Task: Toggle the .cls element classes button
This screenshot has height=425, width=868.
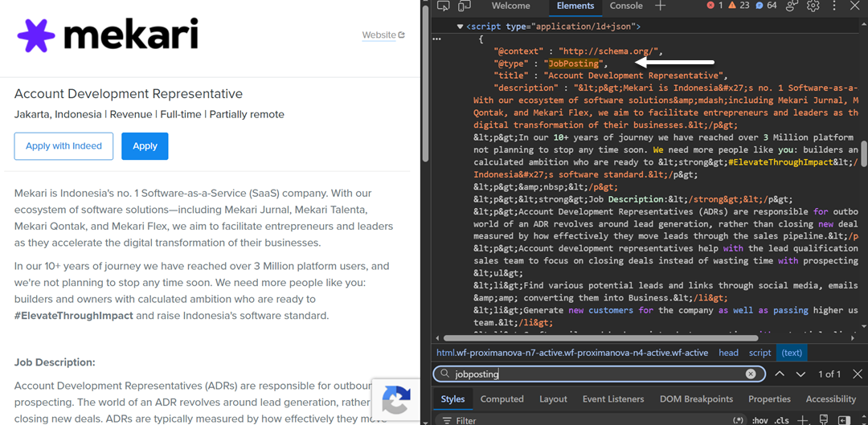Action: (x=780, y=420)
